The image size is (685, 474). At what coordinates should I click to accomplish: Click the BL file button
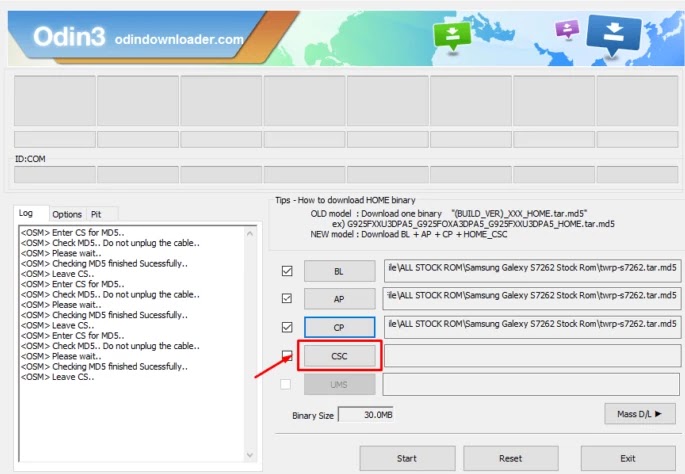pyautogui.click(x=339, y=271)
